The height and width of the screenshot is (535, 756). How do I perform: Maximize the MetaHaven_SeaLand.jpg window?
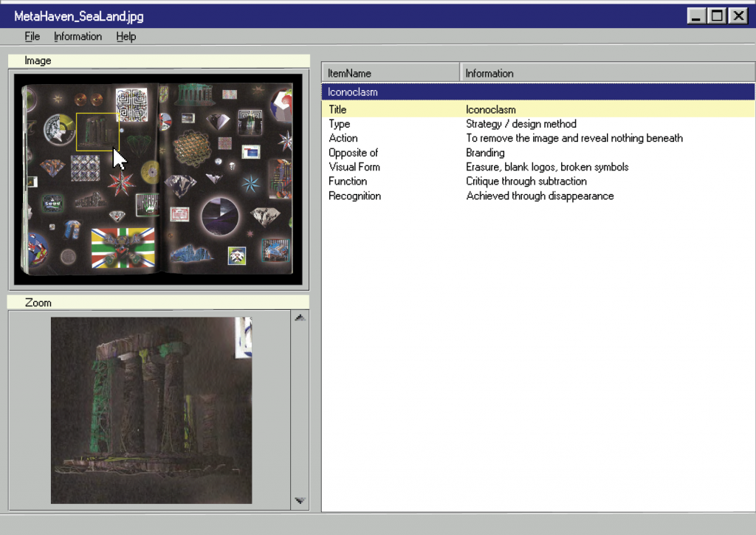pos(716,15)
